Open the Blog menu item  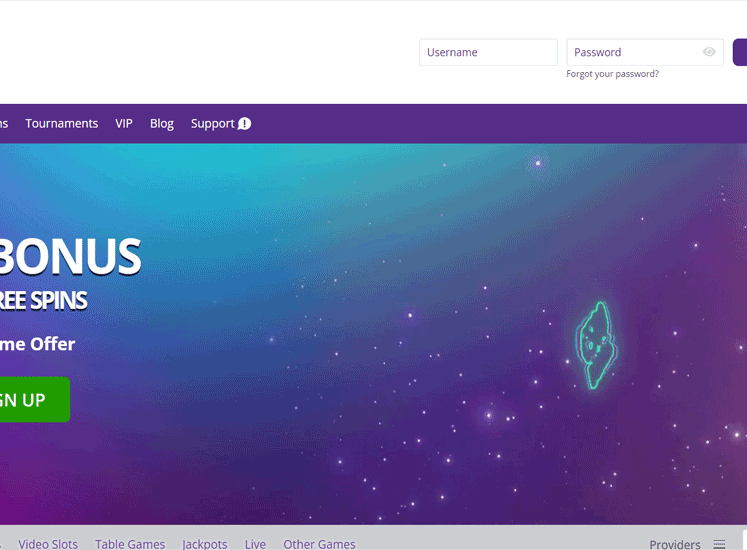tap(162, 124)
